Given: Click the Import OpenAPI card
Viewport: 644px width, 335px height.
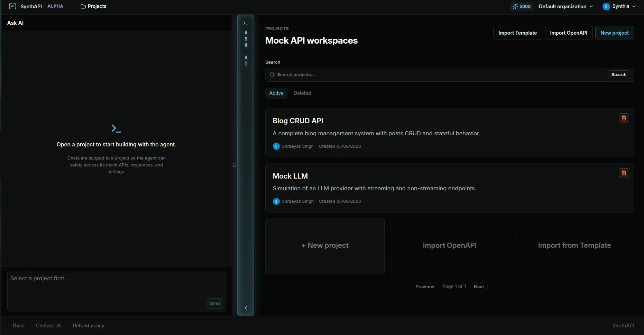Looking at the screenshot, I should point(450,246).
